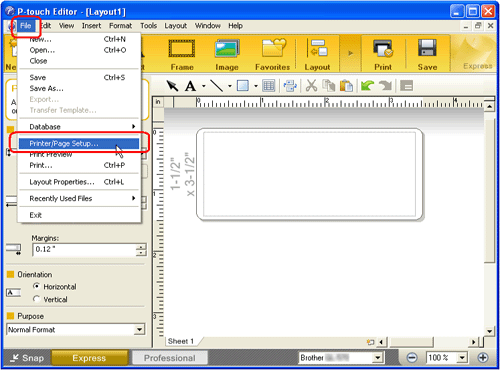Expand more toolbar items arrow after Layout
Screen dimensions: 500x370
tap(350, 53)
